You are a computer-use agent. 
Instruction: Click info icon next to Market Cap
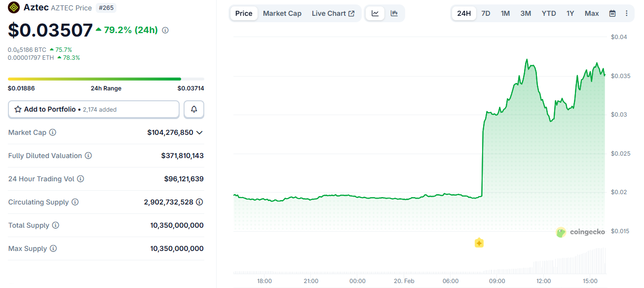pyautogui.click(x=53, y=132)
